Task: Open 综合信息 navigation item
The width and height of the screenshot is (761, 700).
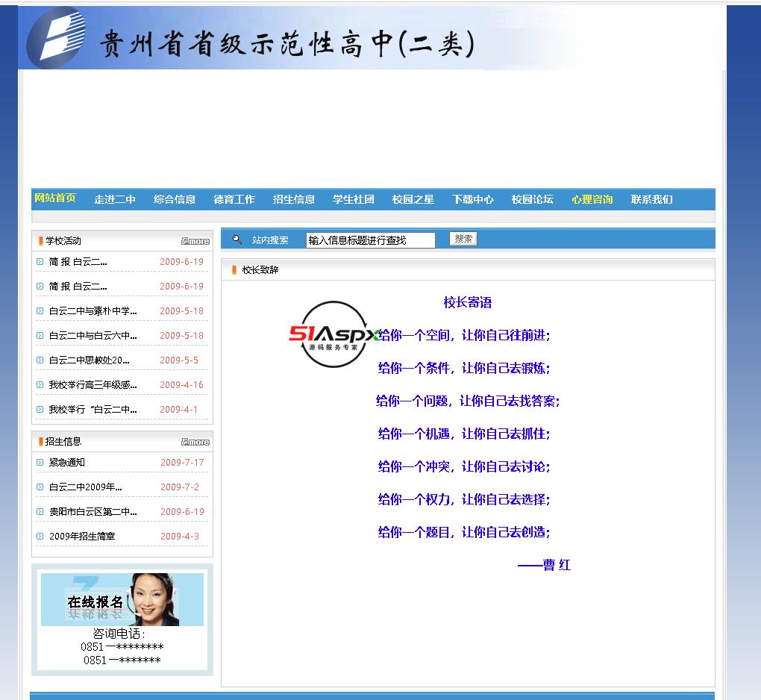Action: [175, 199]
